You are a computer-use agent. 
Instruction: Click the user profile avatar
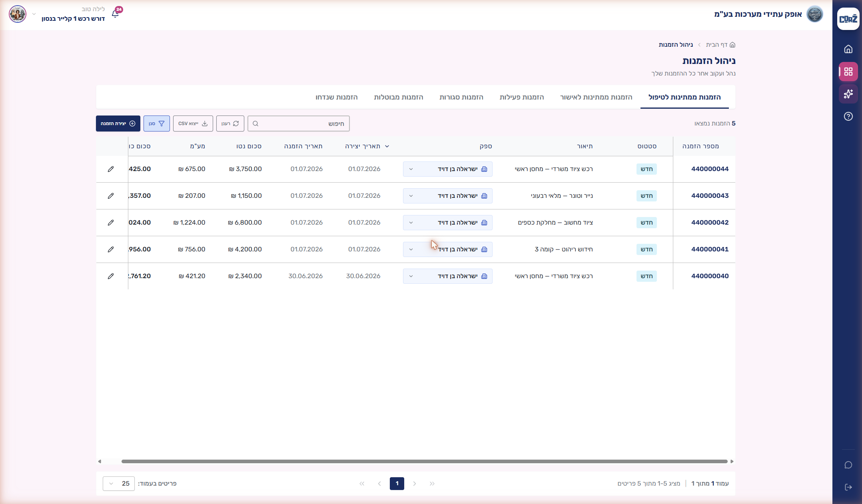18,14
